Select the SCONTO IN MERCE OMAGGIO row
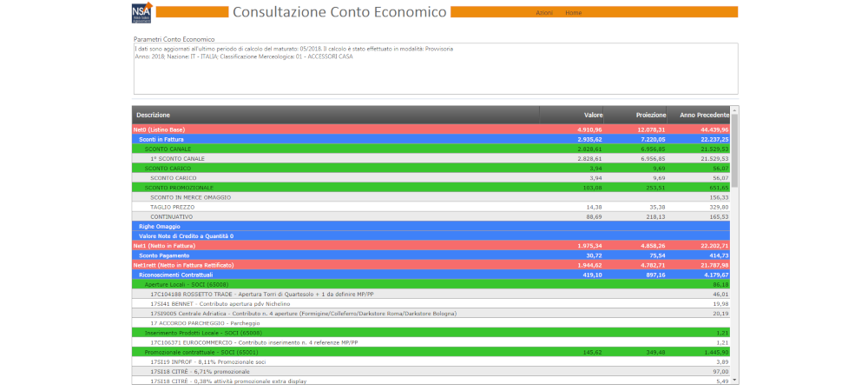 pos(431,197)
